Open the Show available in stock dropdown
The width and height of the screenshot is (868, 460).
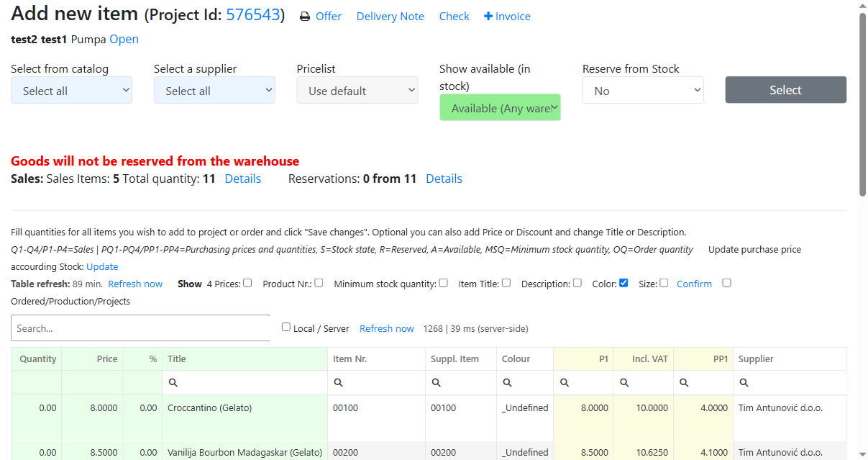[500, 107]
